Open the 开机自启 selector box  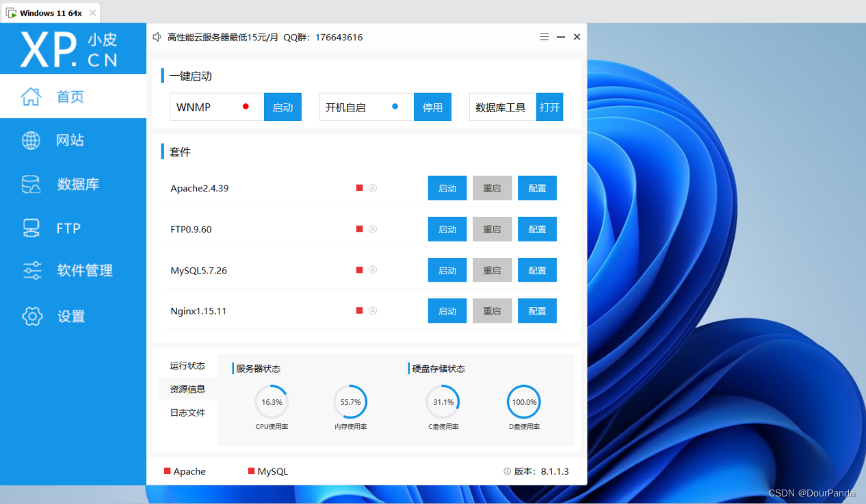tap(367, 107)
